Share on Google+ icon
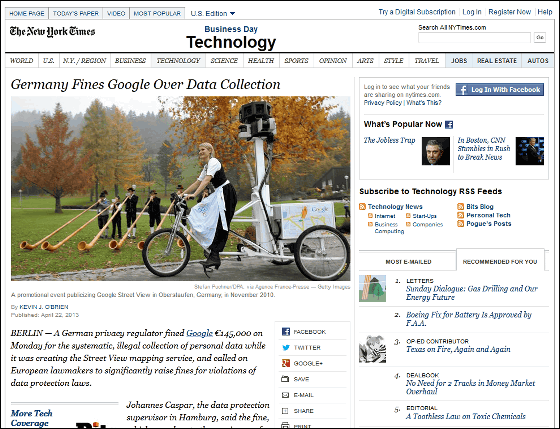Screen dimensions: 560x429 pos(286,363)
